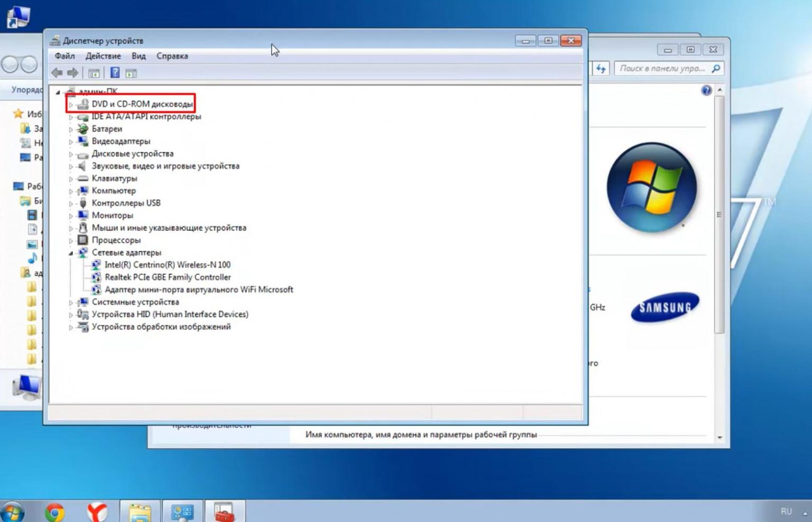Select Системные устройства label
The image size is (812, 522).
click(135, 302)
